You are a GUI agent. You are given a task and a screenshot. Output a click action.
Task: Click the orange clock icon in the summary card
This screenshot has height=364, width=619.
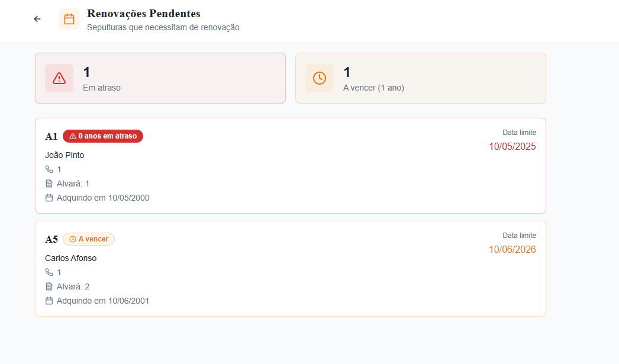click(320, 78)
